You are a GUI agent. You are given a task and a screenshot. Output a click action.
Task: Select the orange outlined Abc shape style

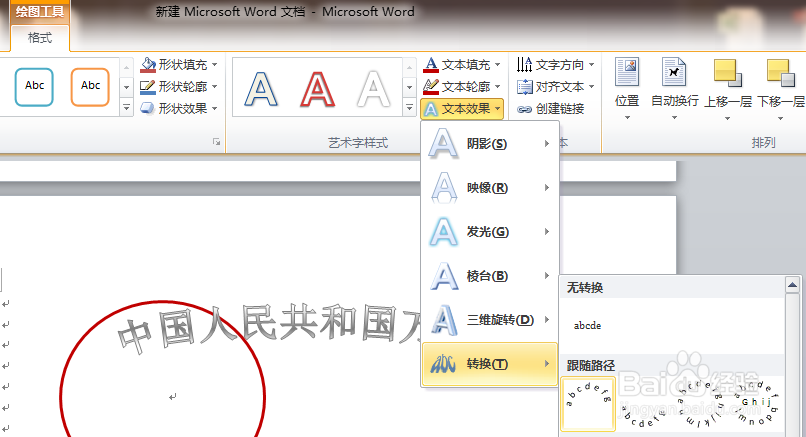coord(90,87)
